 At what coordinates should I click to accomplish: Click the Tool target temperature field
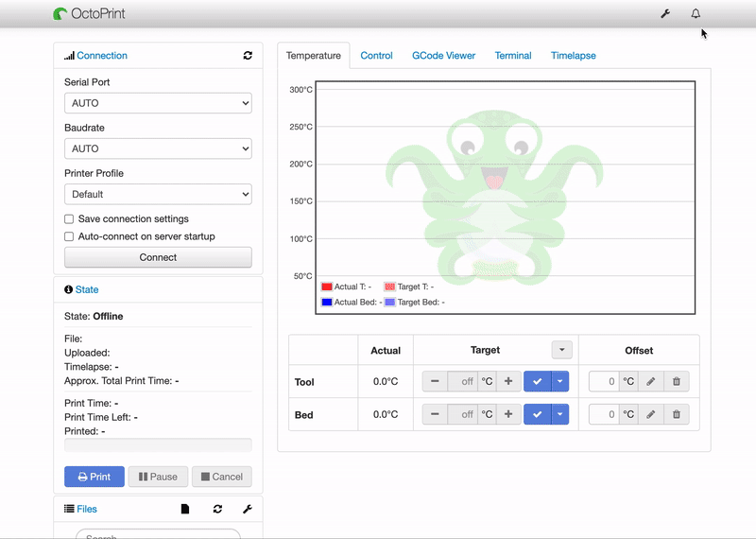point(462,382)
